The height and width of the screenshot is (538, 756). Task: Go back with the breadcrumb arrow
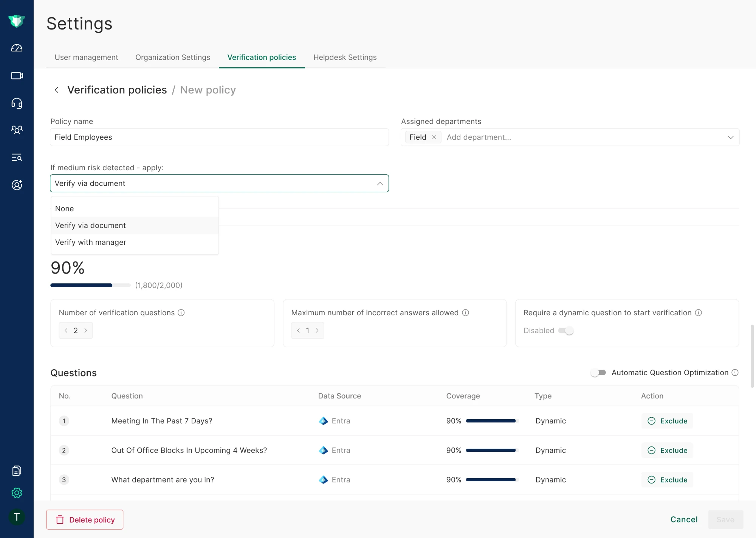pyautogui.click(x=56, y=90)
